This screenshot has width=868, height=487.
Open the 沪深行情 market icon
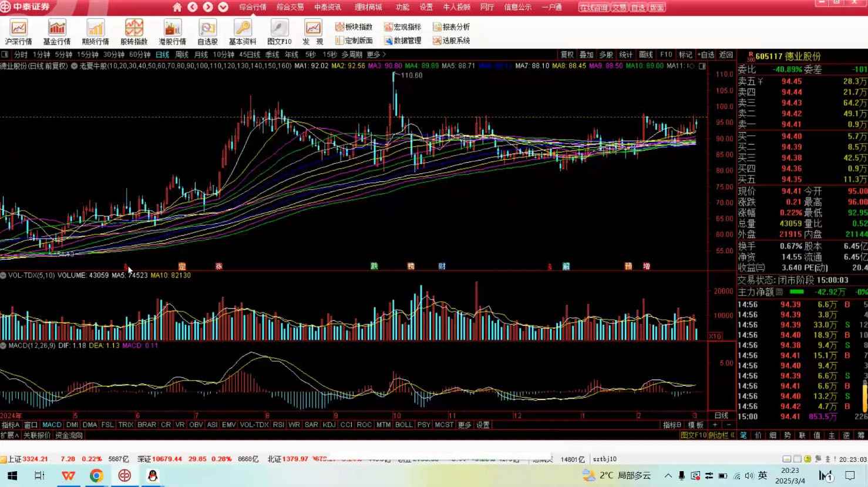19,32
